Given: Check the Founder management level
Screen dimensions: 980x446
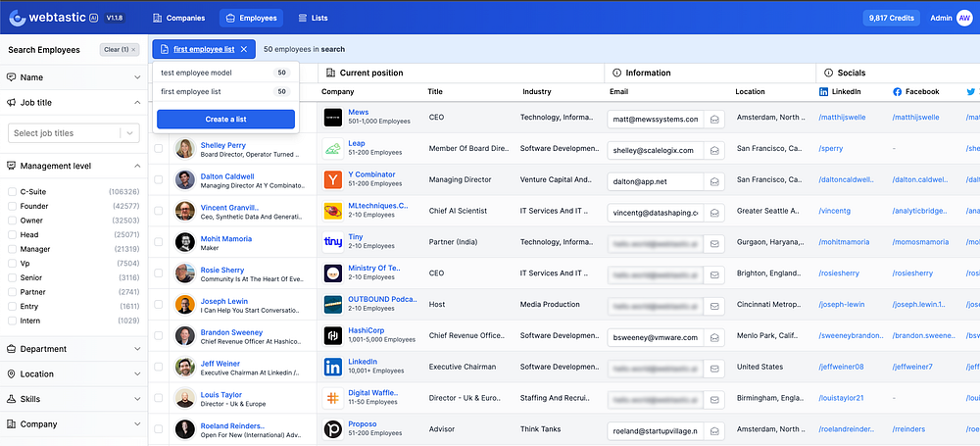Looking at the screenshot, I should pos(12,206).
